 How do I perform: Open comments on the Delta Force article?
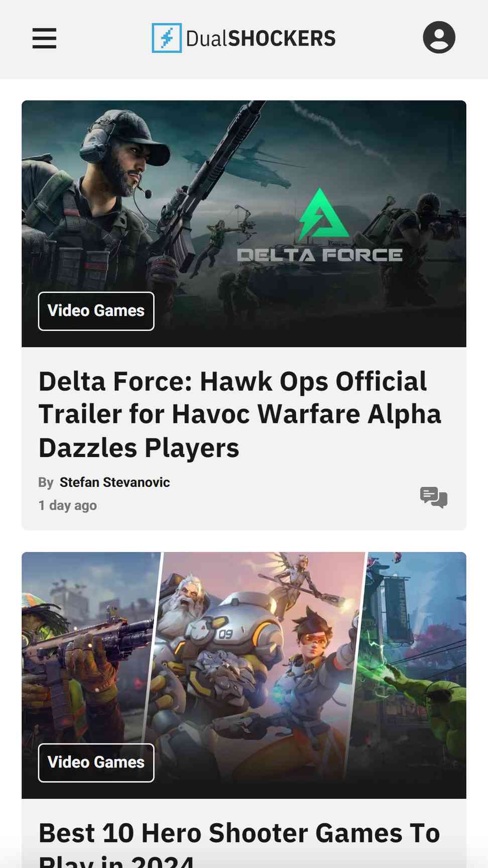434,497
